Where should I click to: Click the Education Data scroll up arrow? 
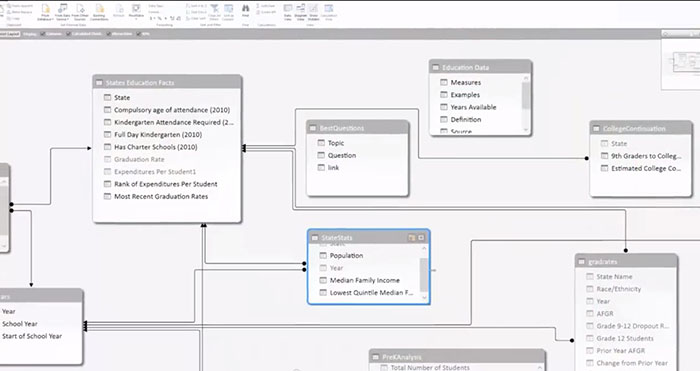tap(526, 78)
